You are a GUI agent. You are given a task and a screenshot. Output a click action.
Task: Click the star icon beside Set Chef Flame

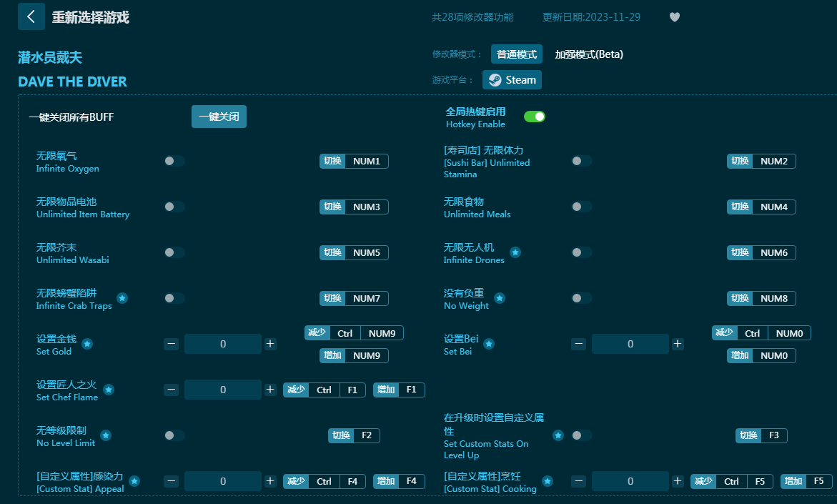(109, 390)
